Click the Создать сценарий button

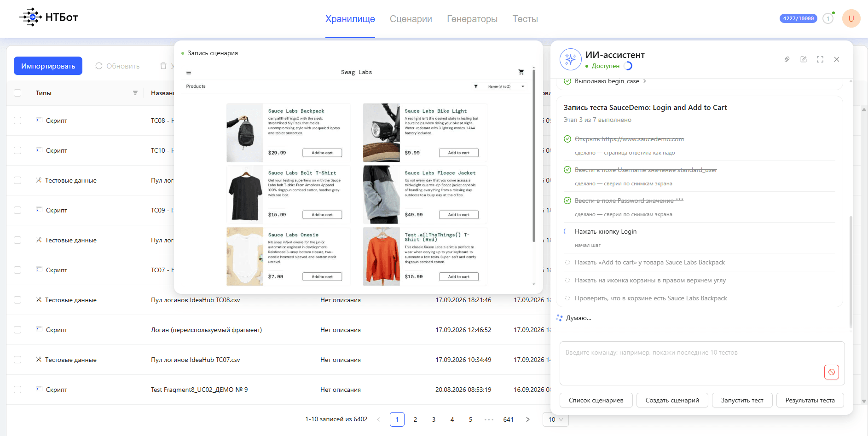tap(672, 400)
